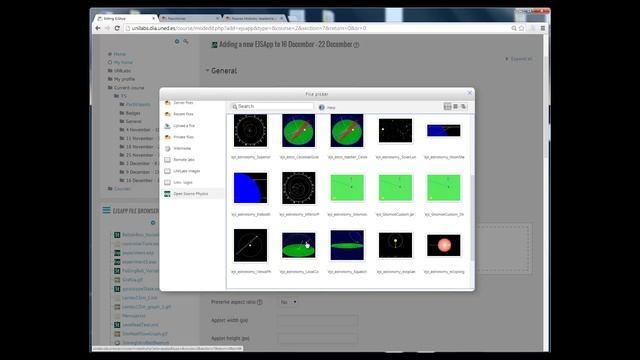Reload the page with the refresh icon

tap(117, 28)
